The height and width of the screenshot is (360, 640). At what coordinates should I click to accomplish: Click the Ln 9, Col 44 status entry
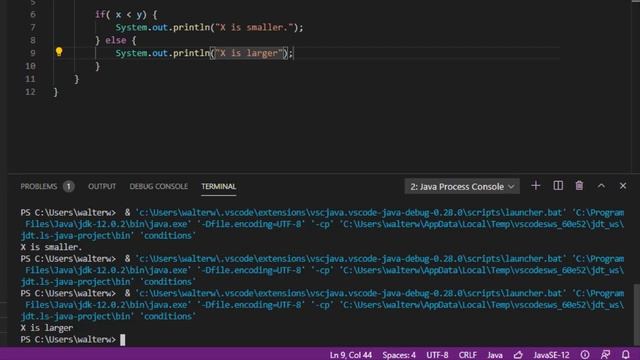pos(351,355)
